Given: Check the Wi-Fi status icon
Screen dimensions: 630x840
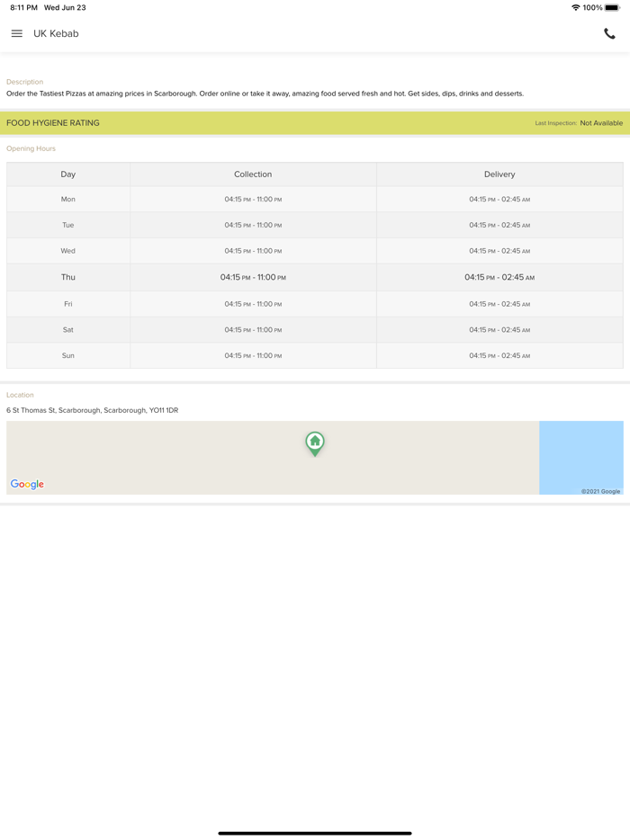Looking at the screenshot, I should (x=575, y=7).
